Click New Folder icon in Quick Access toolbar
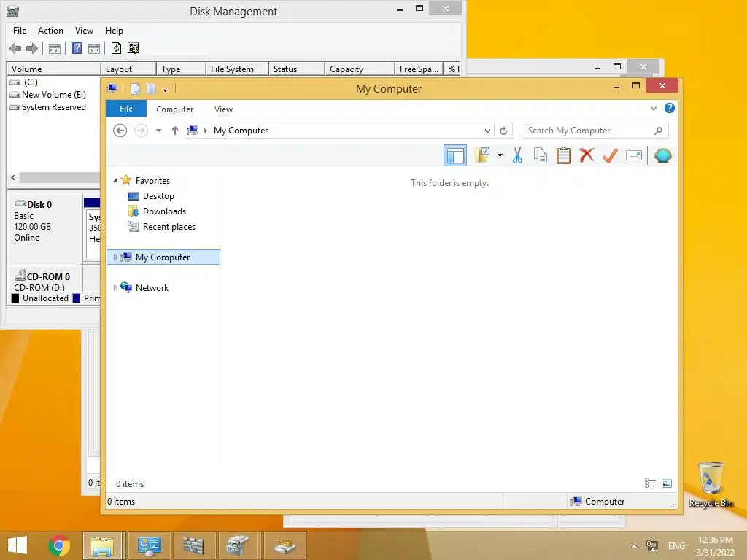The width and height of the screenshot is (747, 560). (x=151, y=88)
